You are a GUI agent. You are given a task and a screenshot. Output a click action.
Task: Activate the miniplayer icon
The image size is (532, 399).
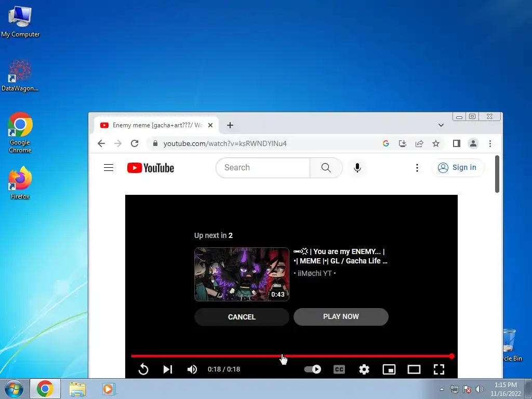[x=389, y=369]
